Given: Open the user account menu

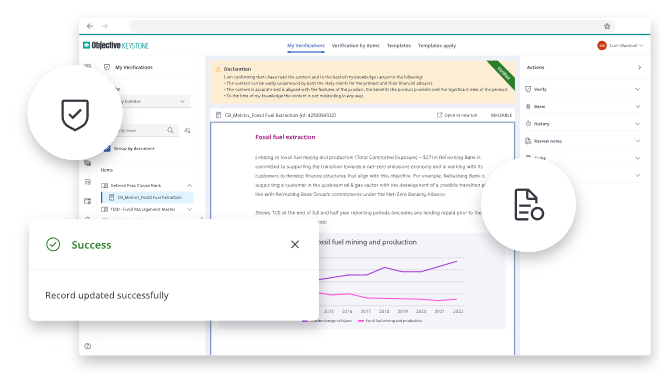Looking at the screenshot, I should click(x=620, y=45).
